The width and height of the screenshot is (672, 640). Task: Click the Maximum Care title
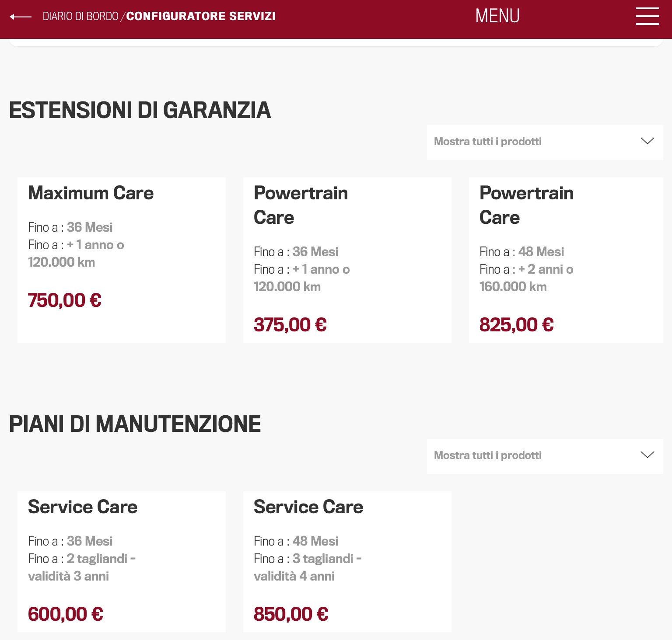point(91,193)
